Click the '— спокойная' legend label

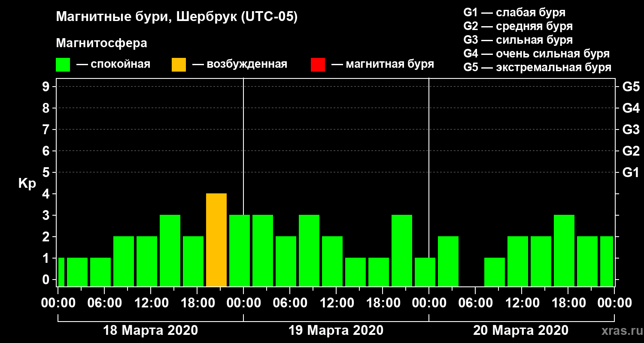(x=113, y=65)
